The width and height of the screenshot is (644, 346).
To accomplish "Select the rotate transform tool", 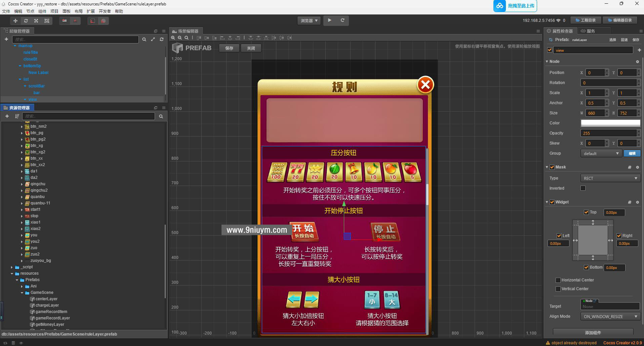I will [x=26, y=21].
